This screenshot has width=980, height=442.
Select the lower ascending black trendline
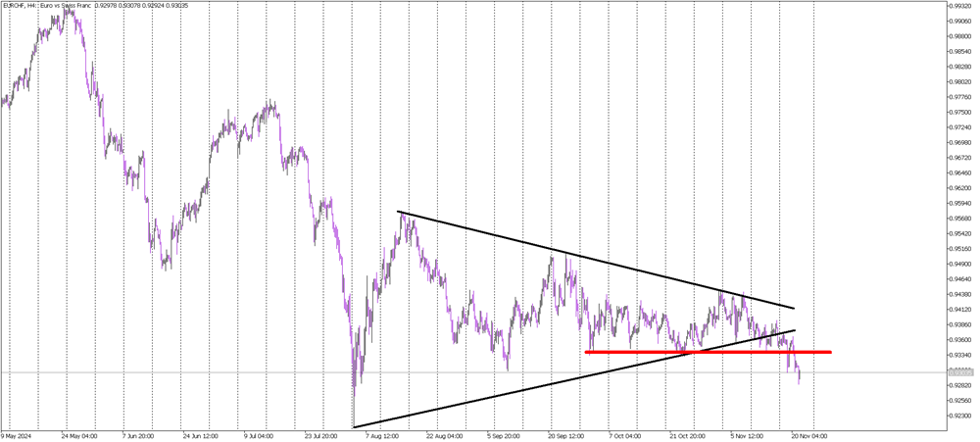(573, 379)
